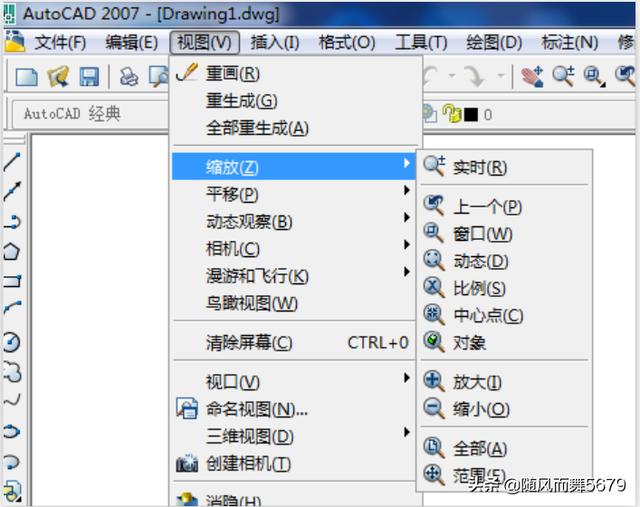The height and width of the screenshot is (507, 640).
Task: Select the Spline draw tool
Action: click(x=12, y=400)
